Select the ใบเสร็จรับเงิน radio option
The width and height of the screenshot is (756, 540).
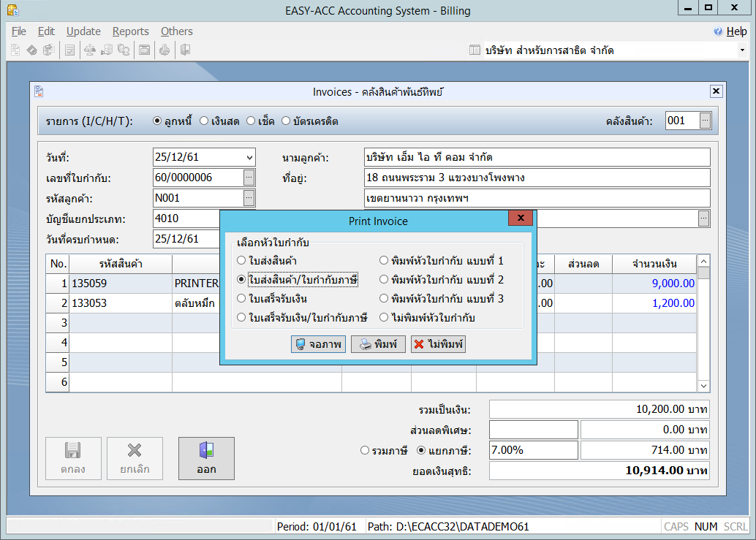pos(241,298)
